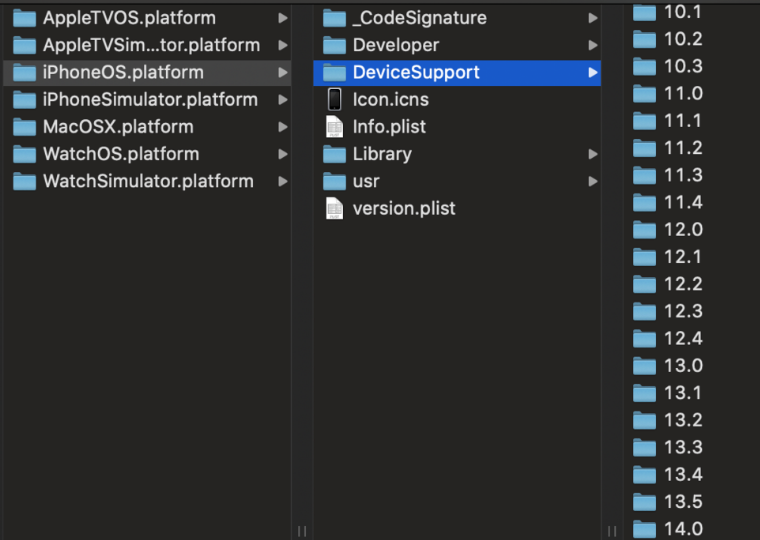Select the 13.5 folder icon
This screenshot has width=760, height=540.
(645, 502)
